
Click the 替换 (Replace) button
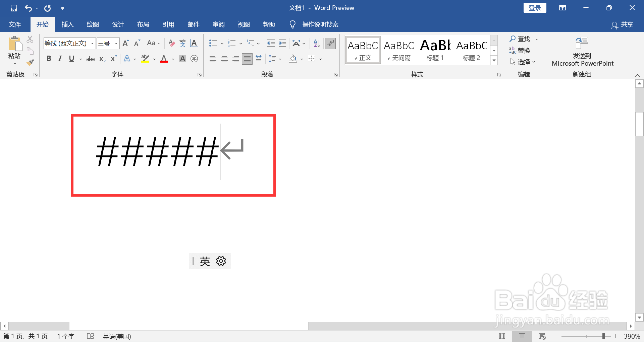520,51
